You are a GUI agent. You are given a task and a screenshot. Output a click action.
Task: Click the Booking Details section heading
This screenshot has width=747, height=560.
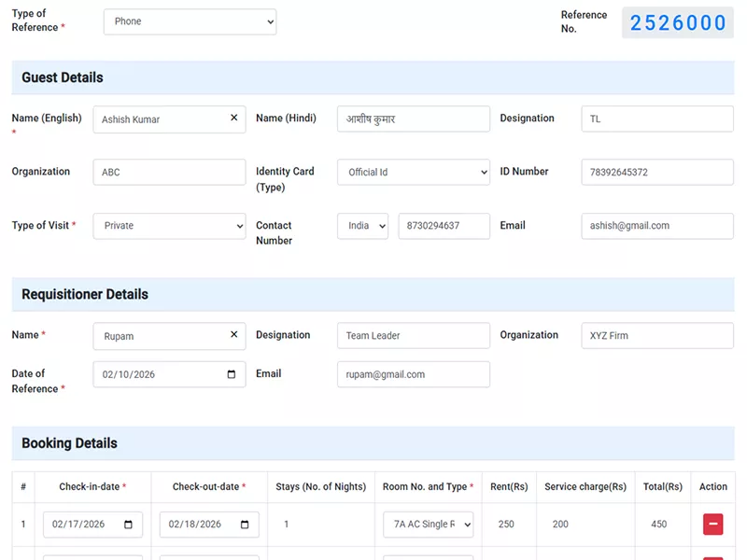pos(69,442)
